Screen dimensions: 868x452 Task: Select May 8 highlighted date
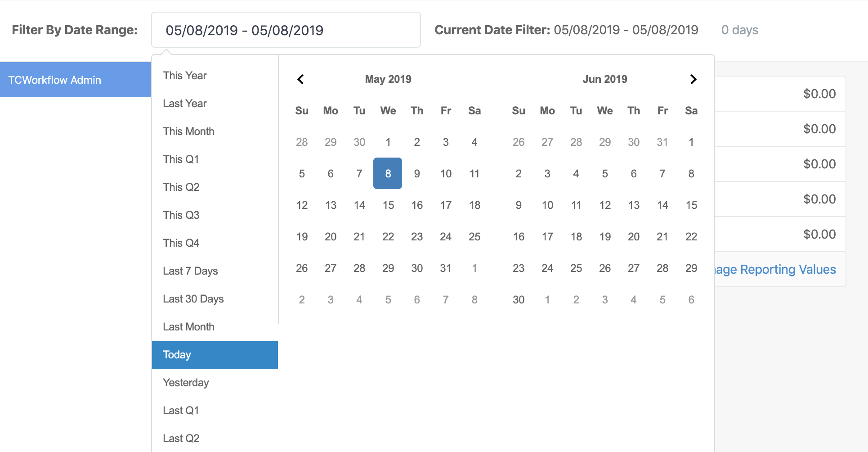point(388,173)
